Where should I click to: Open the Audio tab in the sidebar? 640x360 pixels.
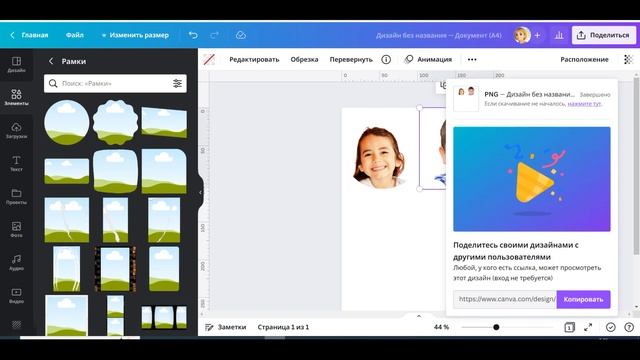pos(16,263)
